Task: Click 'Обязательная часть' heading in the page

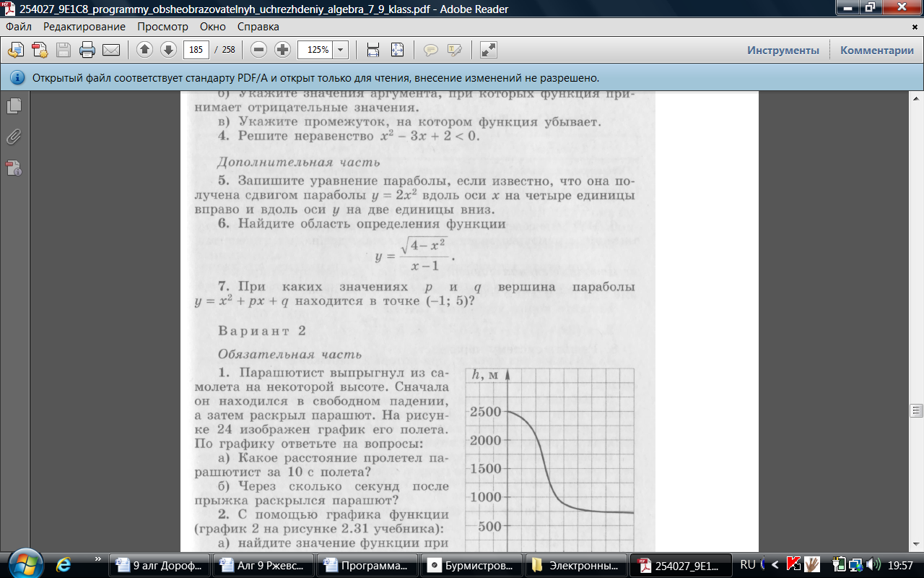Action: coord(289,355)
